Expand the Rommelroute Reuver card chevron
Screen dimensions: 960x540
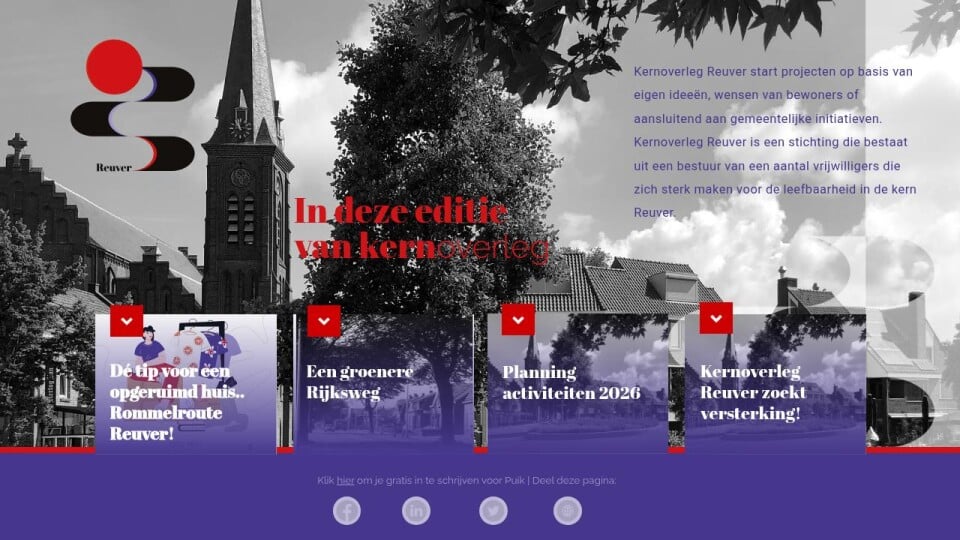[127, 321]
